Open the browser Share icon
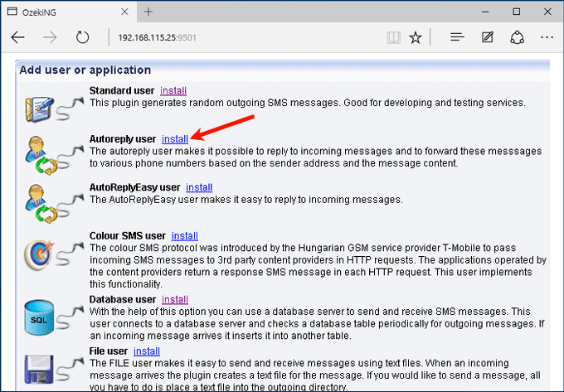 pos(518,38)
